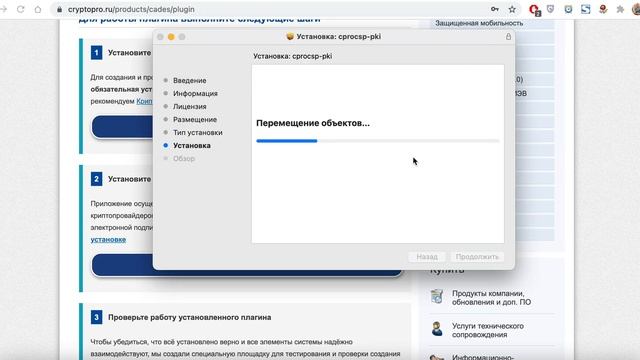The width and height of the screenshot is (640, 360).
Task: Click the shopping cart products icon
Action: [x=437, y=296]
